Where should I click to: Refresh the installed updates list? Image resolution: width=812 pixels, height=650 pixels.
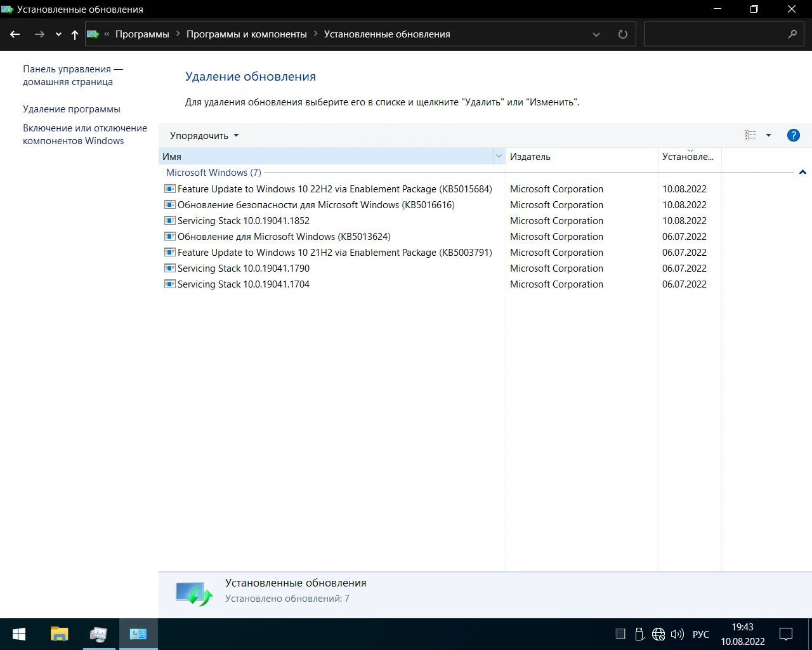tap(623, 34)
